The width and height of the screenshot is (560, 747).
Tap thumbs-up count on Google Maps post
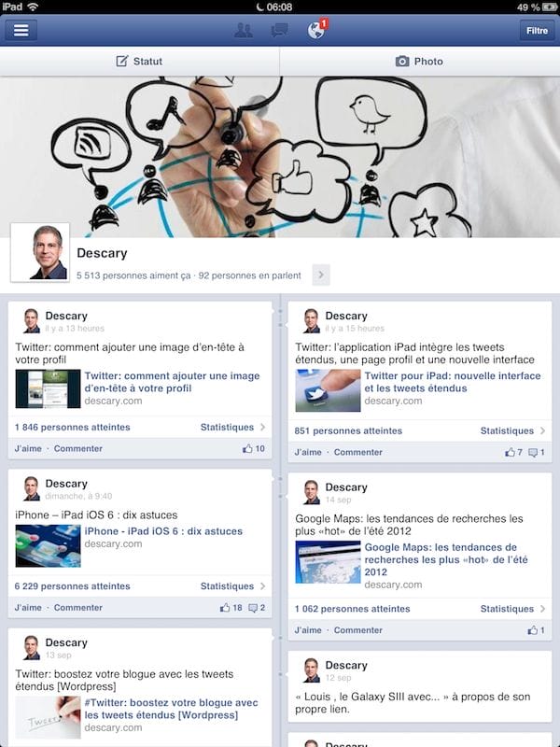[536, 630]
